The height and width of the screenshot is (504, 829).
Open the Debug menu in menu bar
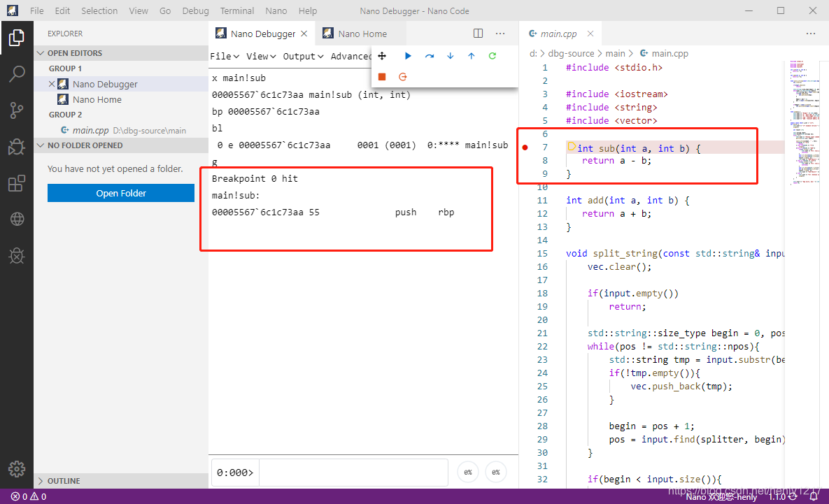click(196, 10)
